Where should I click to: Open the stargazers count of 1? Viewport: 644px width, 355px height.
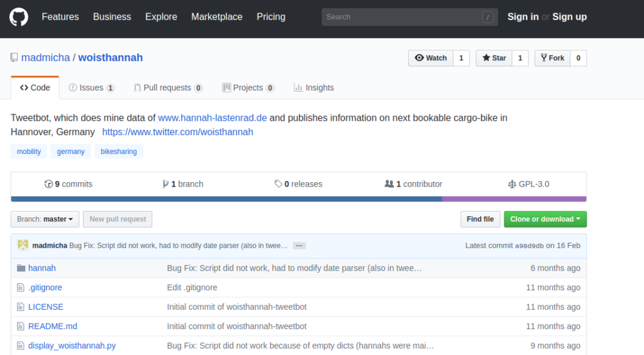[x=520, y=58]
